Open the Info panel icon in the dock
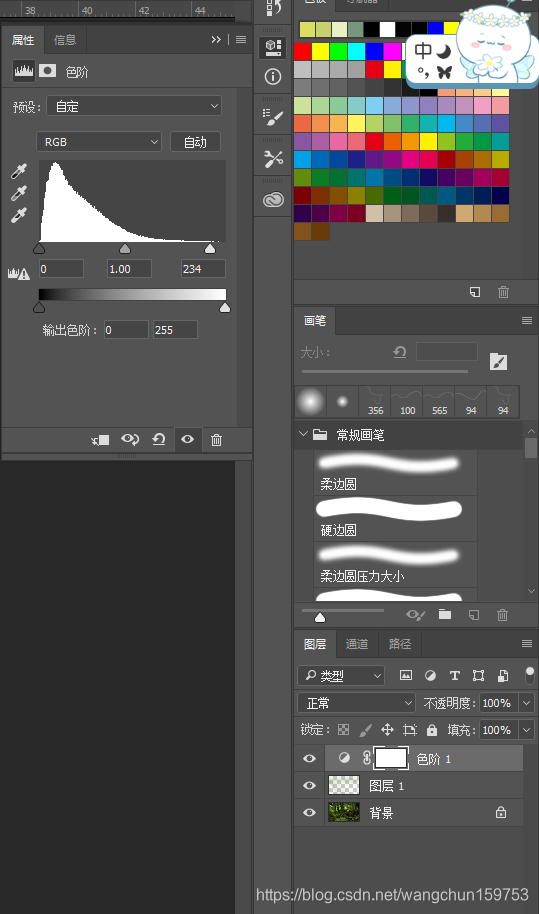Screen dimensions: 539x914 point(273,77)
